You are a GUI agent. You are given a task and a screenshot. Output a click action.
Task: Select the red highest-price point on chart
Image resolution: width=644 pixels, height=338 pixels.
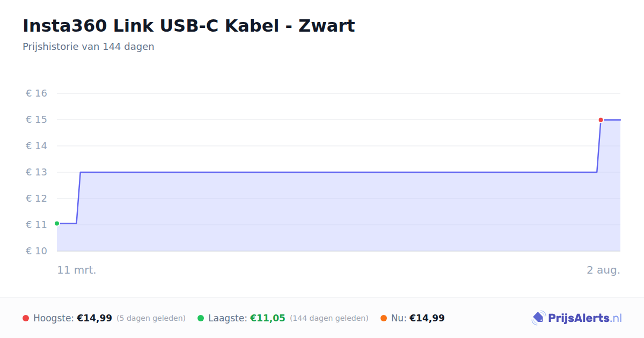601,120
